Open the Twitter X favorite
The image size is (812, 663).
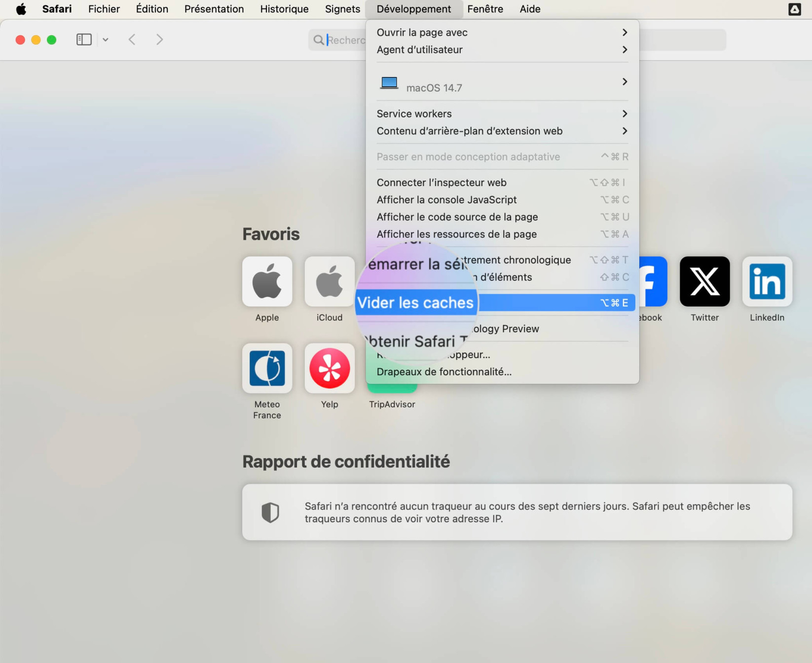(704, 281)
